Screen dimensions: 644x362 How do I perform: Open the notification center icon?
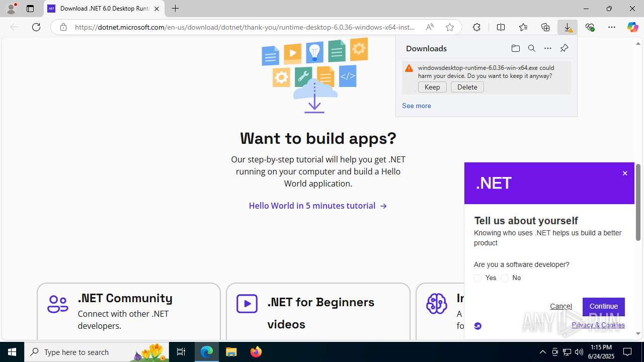[627, 352]
